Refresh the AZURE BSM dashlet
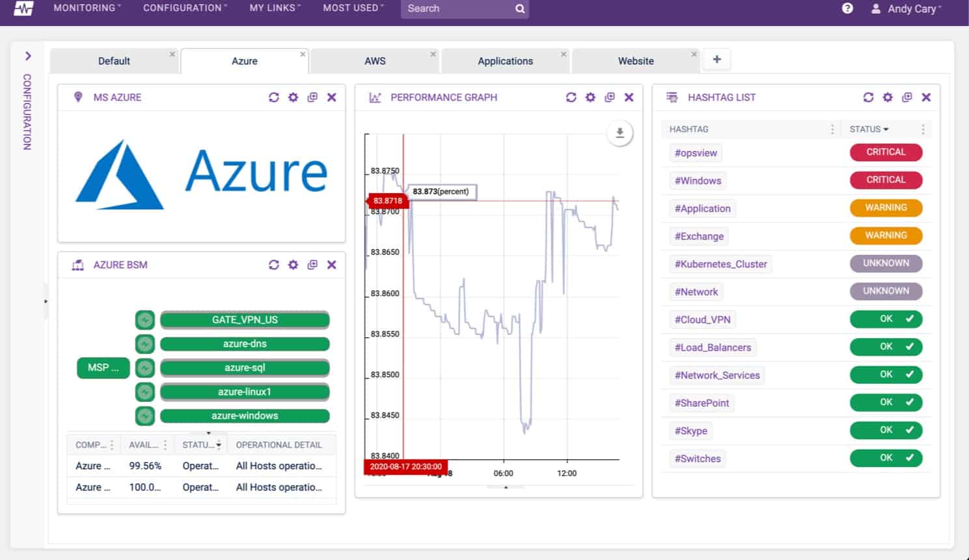Image resolution: width=969 pixels, height=560 pixels. tap(274, 265)
